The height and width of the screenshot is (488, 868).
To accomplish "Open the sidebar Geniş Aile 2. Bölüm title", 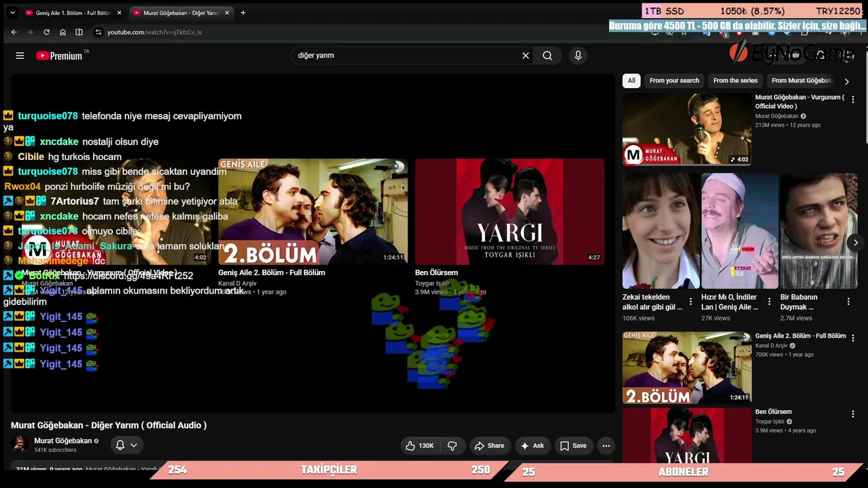I will coord(800,336).
